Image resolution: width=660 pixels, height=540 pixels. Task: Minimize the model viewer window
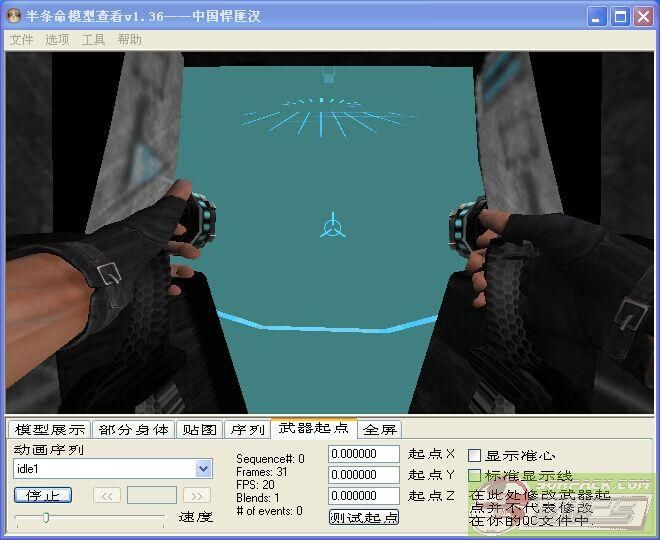click(x=597, y=16)
